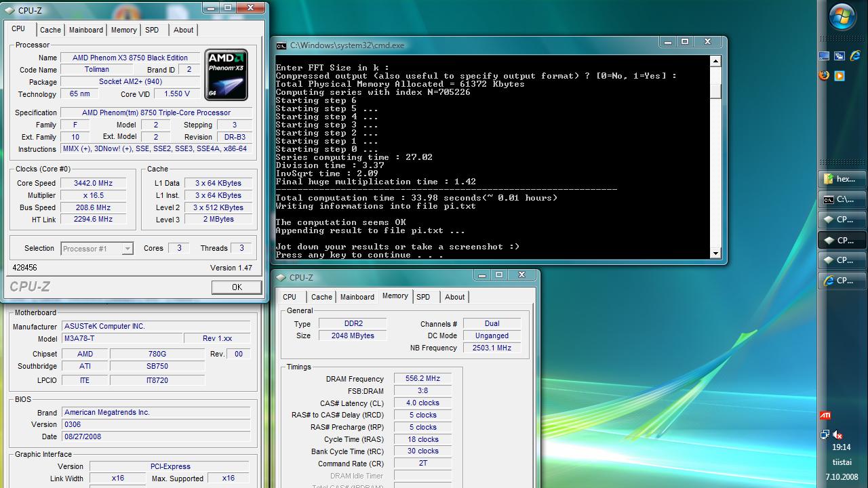This screenshot has width=868, height=488.
Task: Click the processor name AMD Phenom X3 8750 Black Edition
Action: tap(130, 58)
